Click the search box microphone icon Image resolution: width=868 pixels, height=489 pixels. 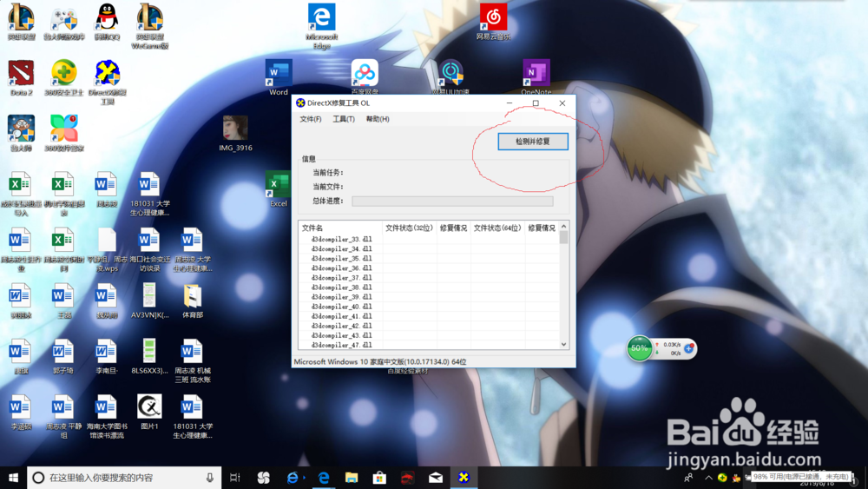(210, 478)
